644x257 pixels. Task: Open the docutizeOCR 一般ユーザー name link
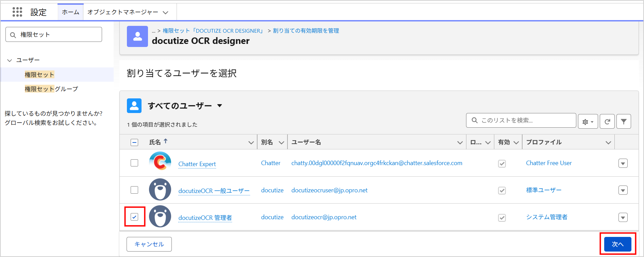click(214, 191)
